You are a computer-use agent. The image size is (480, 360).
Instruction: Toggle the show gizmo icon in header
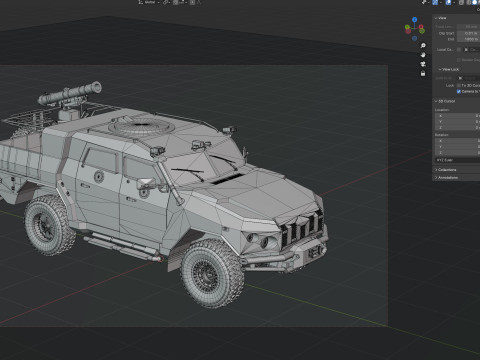click(435, 2)
